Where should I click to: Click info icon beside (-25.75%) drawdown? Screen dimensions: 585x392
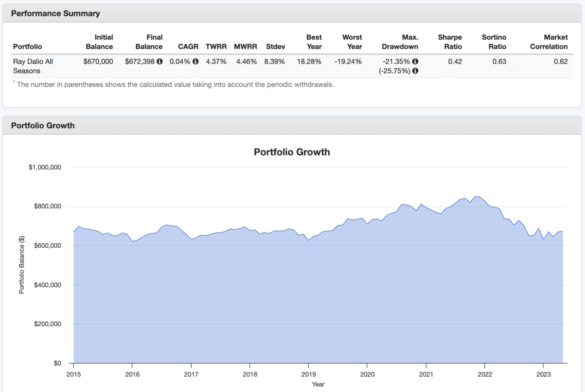pyautogui.click(x=415, y=71)
